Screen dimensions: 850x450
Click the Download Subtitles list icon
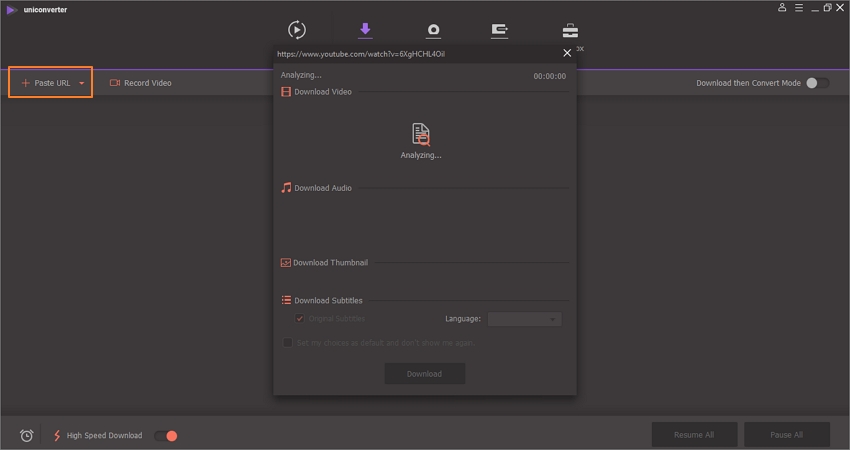(x=286, y=300)
